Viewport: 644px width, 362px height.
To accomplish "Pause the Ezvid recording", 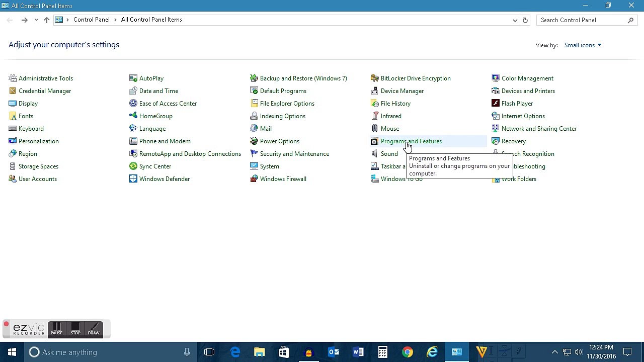I will (56, 329).
